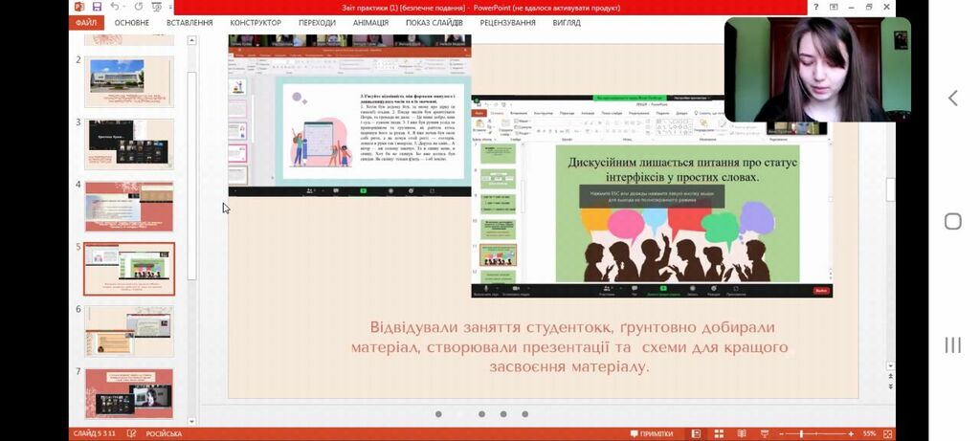Start slideshow from the quick access toolbar
980x441 pixels.
coord(157,7)
